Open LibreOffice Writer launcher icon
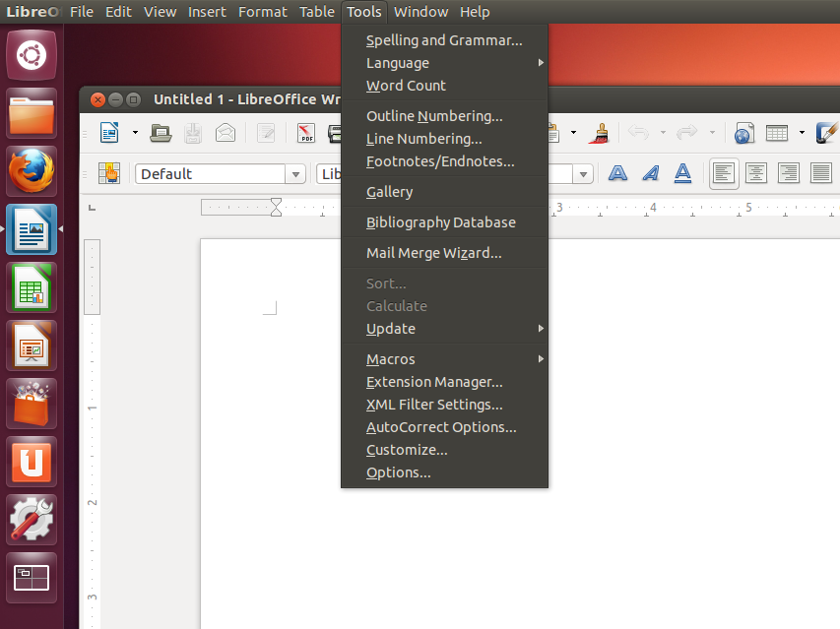Screen dimensions: 840x629 coord(32,229)
